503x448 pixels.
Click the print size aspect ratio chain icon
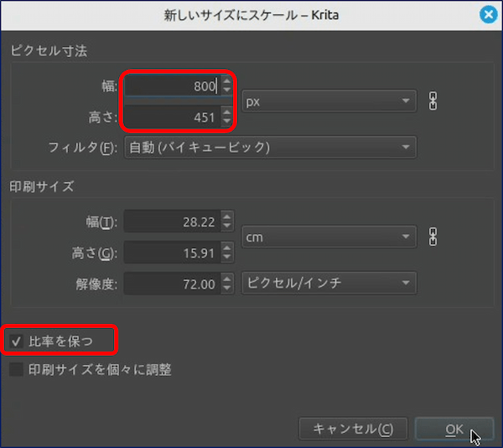[x=433, y=237]
